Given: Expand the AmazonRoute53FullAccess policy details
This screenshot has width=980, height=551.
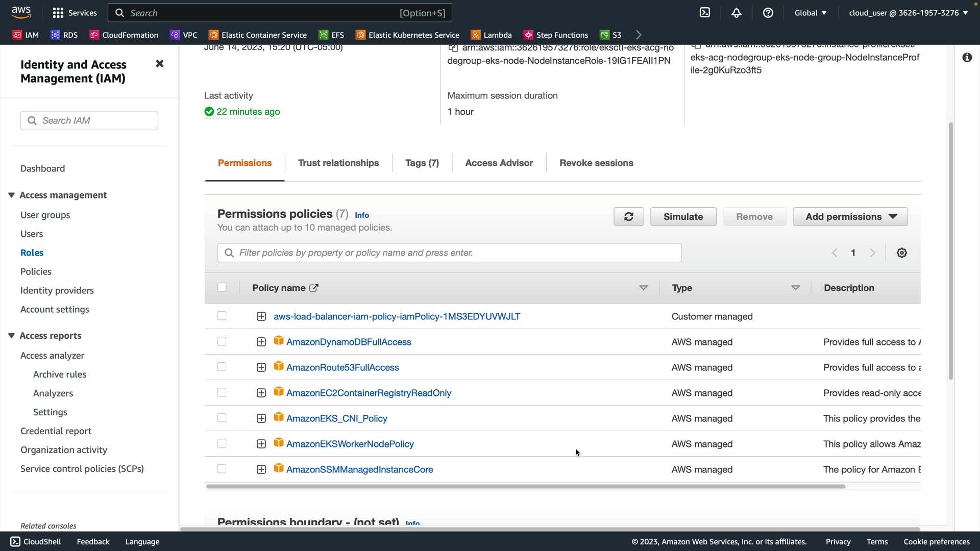Looking at the screenshot, I should tap(261, 367).
